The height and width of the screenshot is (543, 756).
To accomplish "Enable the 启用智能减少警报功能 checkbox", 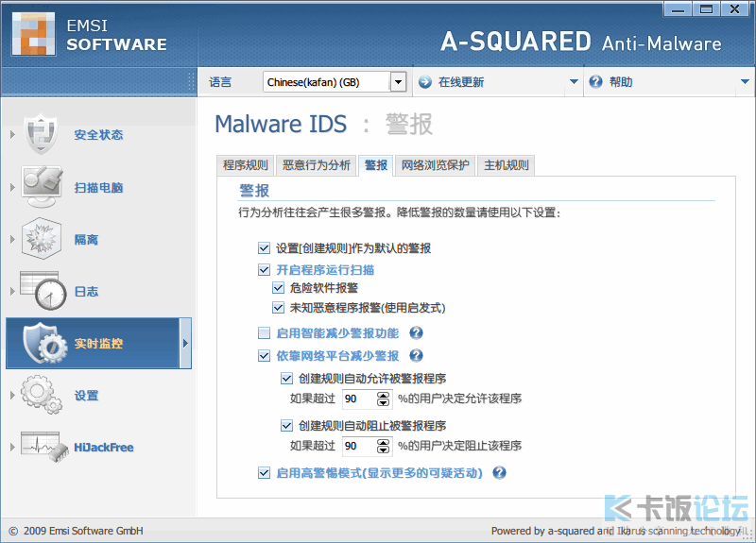I will click(x=264, y=333).
